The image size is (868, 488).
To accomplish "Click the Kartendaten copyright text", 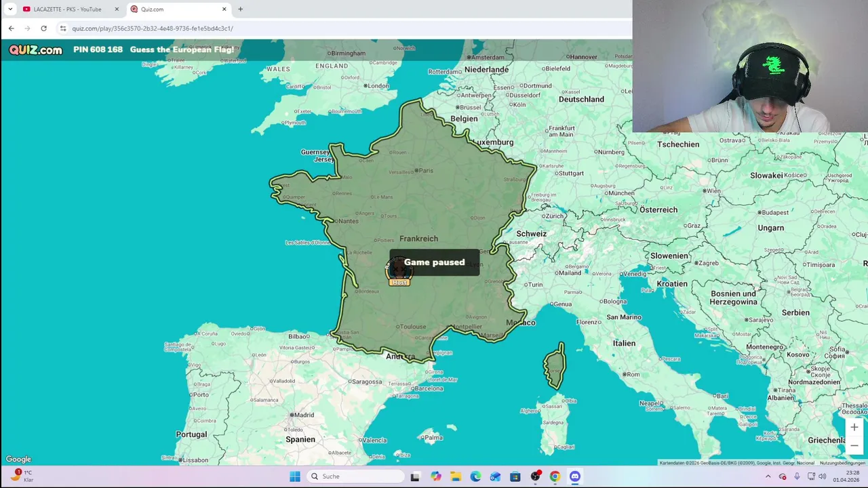I will [x=738, y=463].
